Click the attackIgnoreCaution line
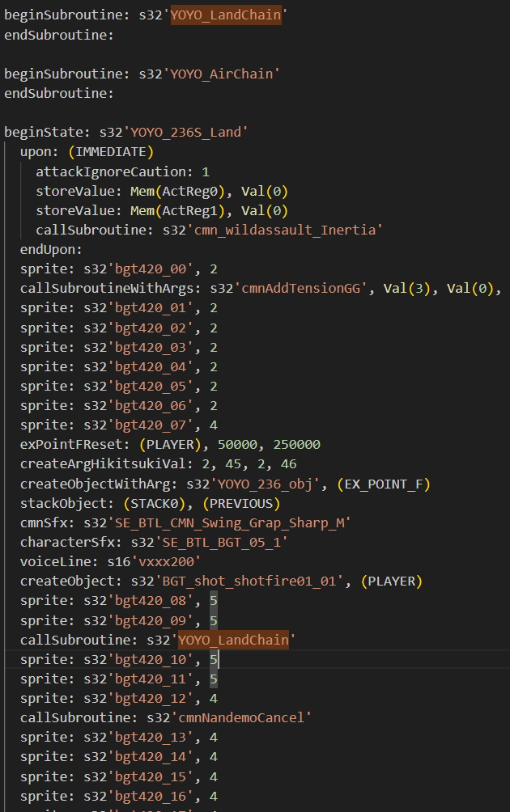 (122, 172)
